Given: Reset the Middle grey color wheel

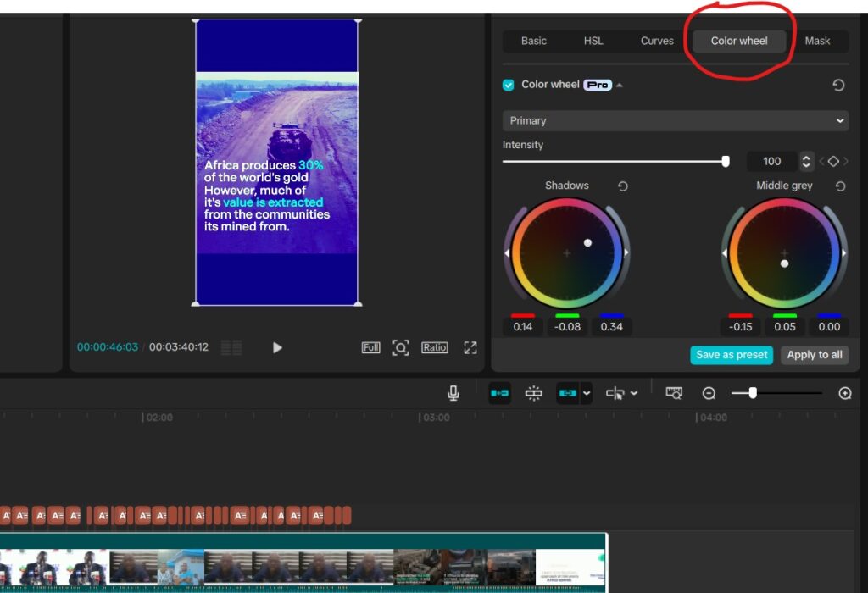Looking at the screenshot, I should tap(840, 186).
